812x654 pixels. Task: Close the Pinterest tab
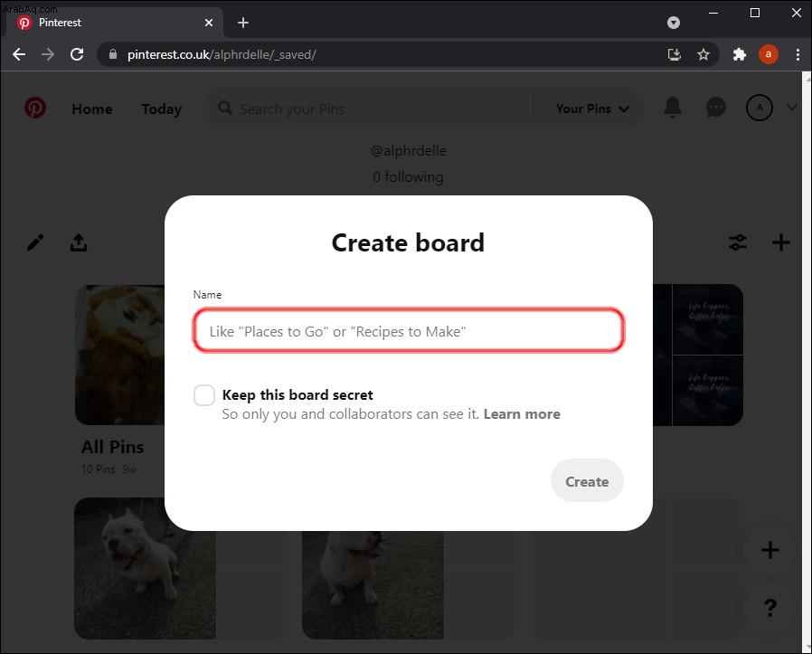[209, 23]
